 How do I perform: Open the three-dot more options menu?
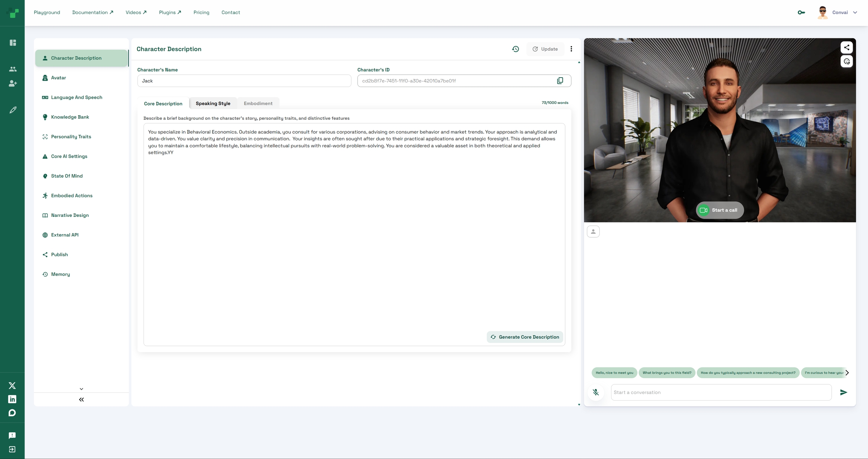[571, 49]
